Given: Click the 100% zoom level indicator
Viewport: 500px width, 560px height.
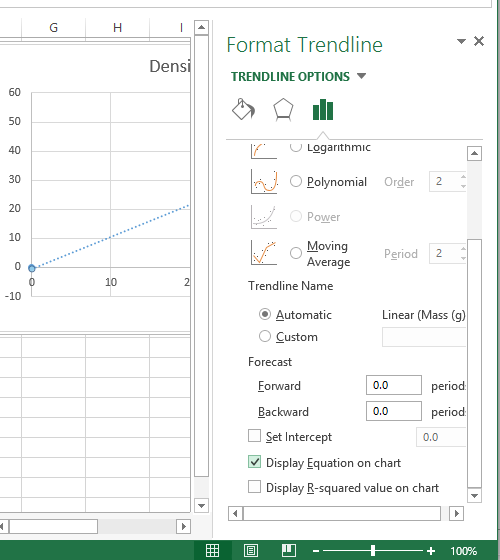Looking at the screenshot, I should tap(464, 551).
